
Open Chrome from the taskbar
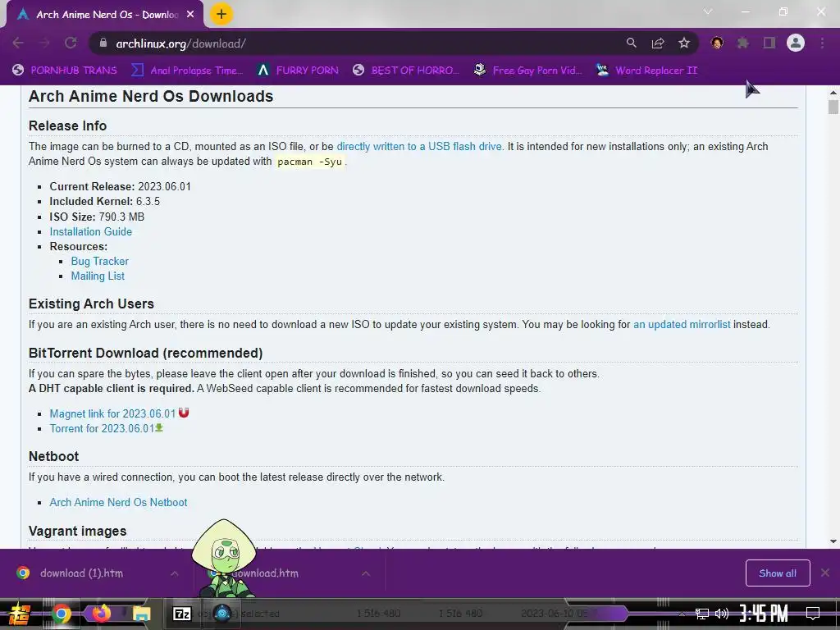tap(61, 614)
